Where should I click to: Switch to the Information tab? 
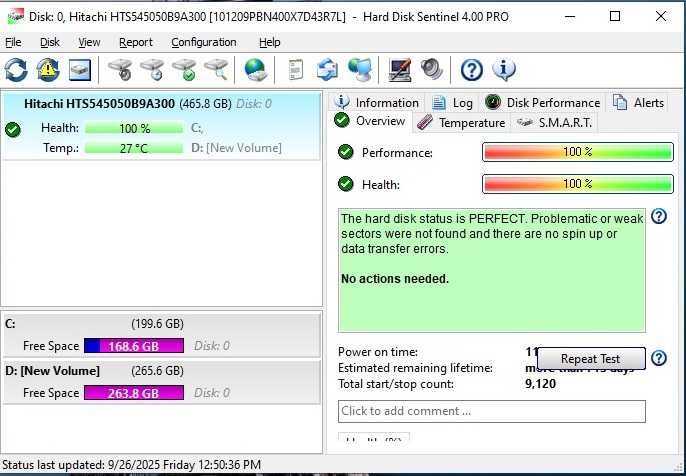[x=378, y=103]
